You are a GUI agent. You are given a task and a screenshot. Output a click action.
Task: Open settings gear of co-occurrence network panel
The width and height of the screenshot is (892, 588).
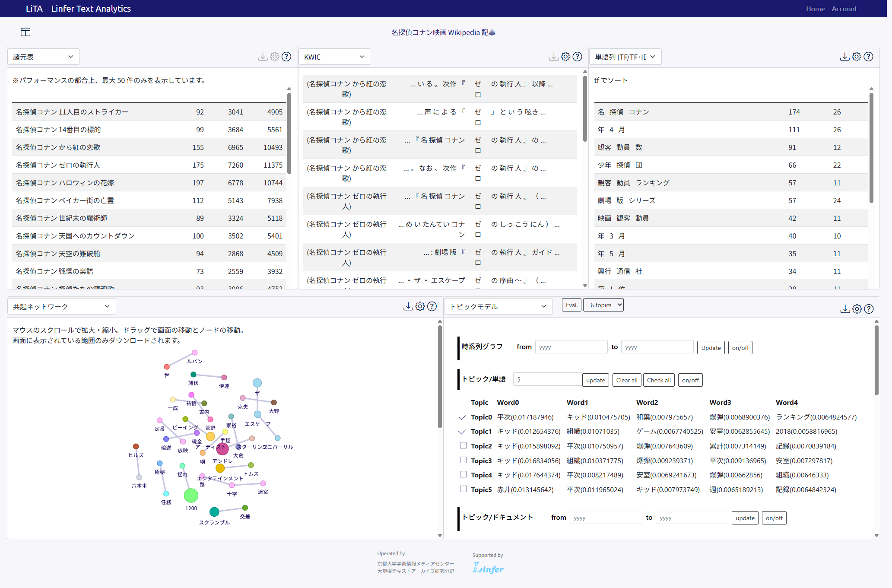pos(420,306)
